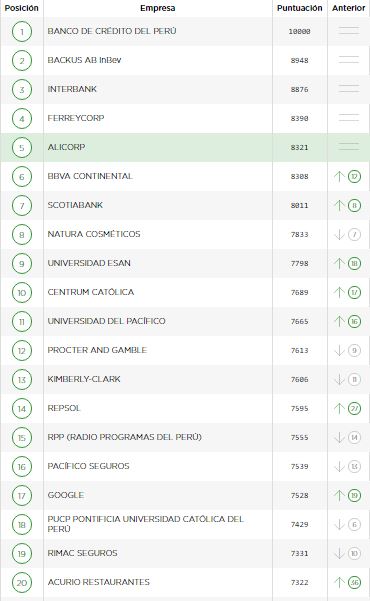This screenshot has height=601, width=370.
Task: Select the Empresa column header
Action: tap(158, 8)
